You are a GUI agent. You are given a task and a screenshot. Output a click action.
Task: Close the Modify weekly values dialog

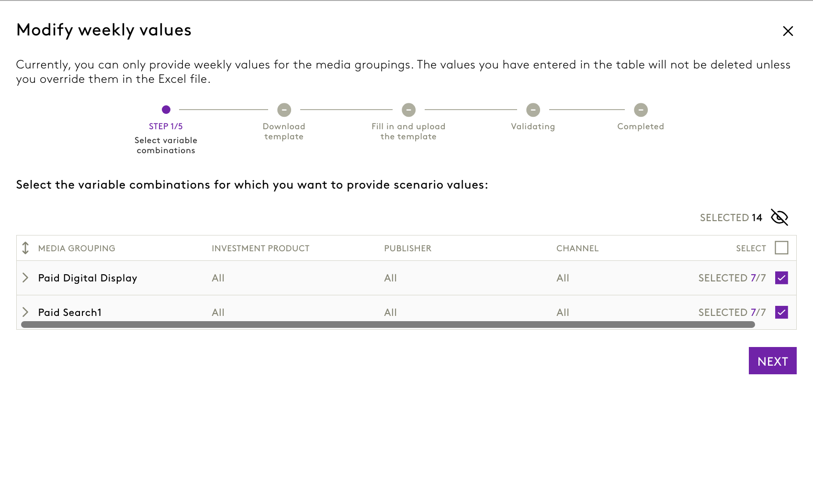coord(788,31)
